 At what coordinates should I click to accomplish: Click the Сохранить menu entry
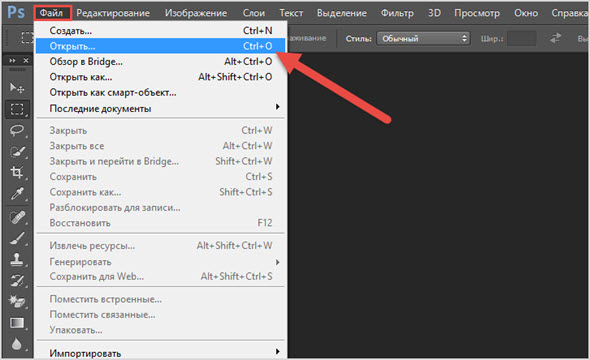[x=160, y=177]
